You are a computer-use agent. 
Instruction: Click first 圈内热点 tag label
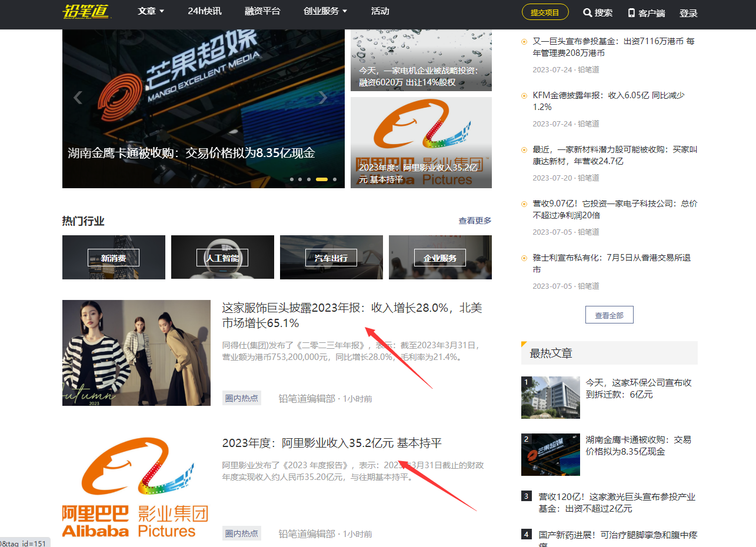[242, 398]
